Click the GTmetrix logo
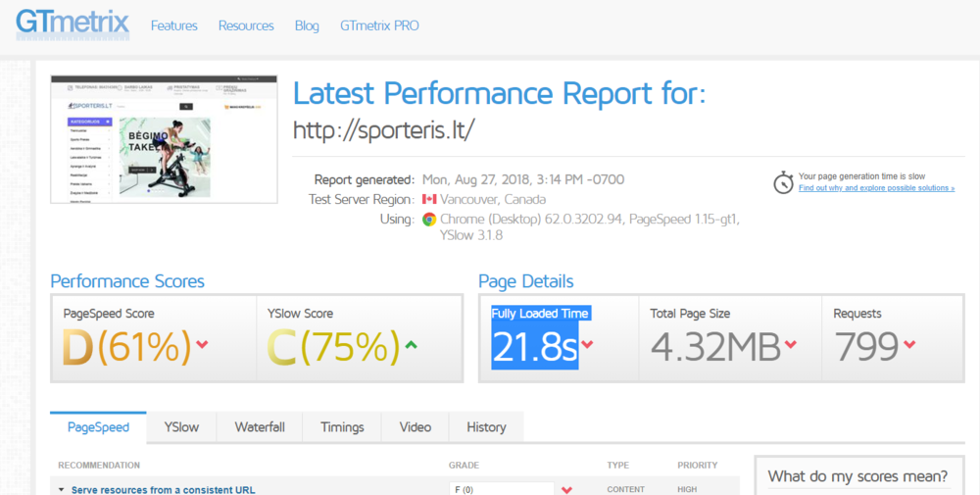 point(73,25)
